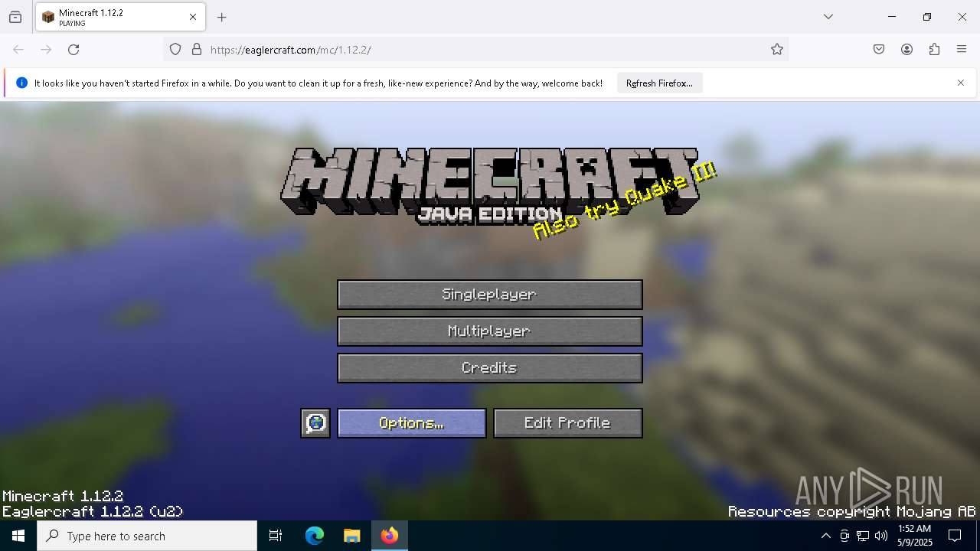Image resolution: width=980 pixels, height=551 pixels.
Task: Click the 'Also try Quake III' splash text
Action: [x=625, y=201]
